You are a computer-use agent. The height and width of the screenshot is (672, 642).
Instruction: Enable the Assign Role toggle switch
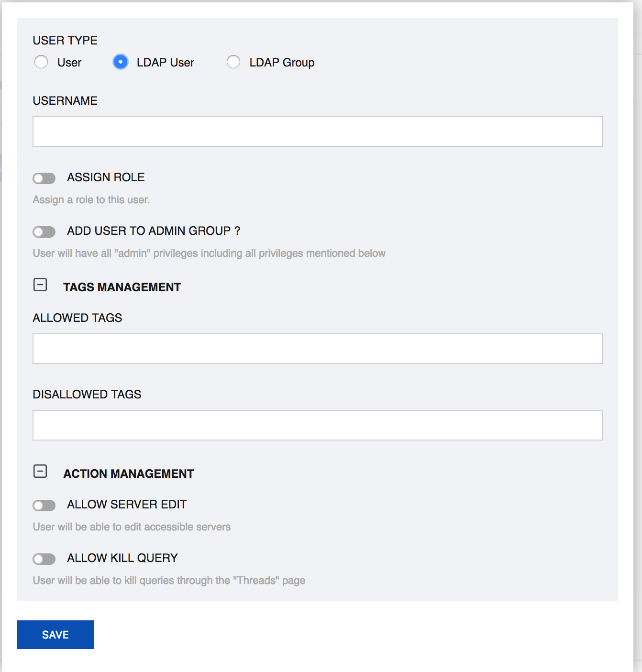click(44, 178)
